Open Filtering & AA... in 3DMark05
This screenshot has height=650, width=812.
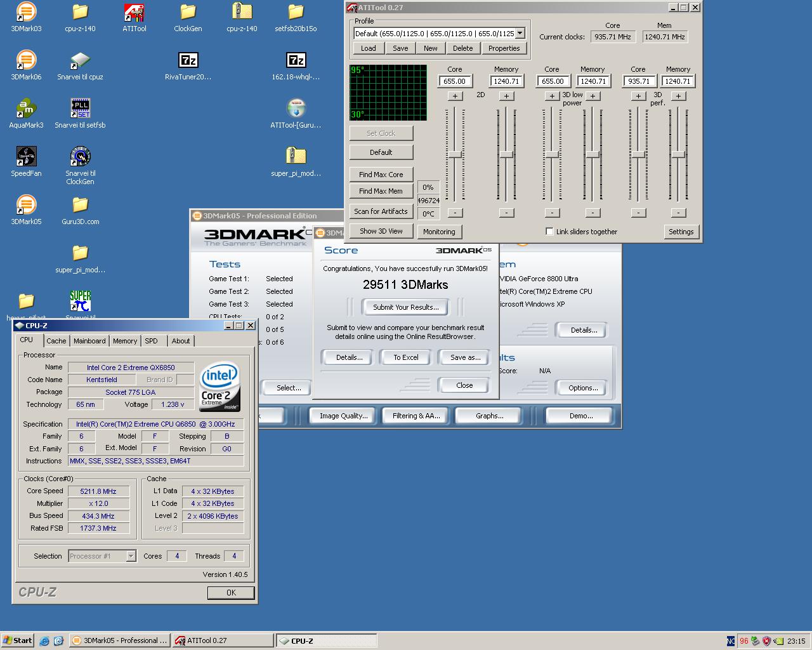point(416,416)
